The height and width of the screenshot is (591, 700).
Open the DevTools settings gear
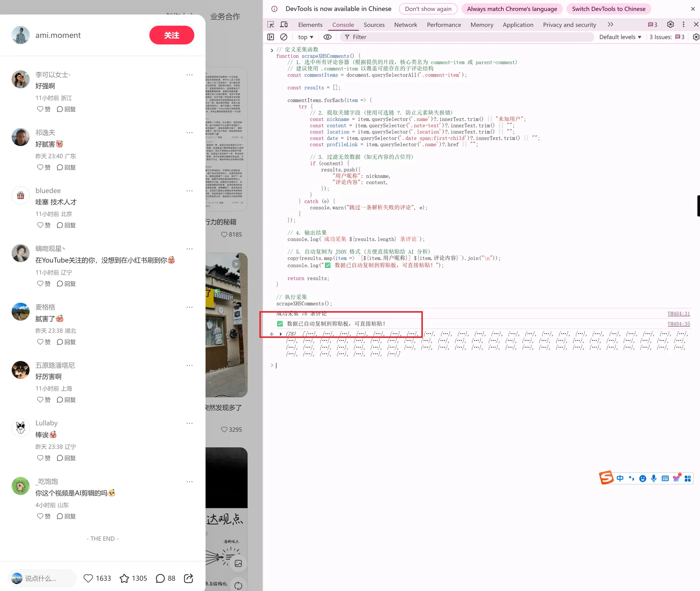pos(670,25)
